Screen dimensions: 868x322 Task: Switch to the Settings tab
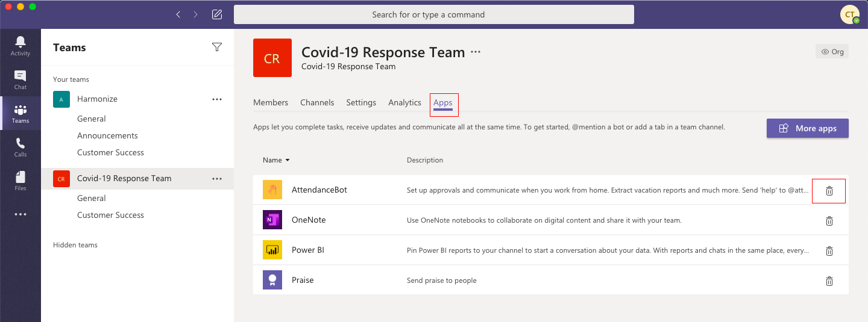[x=361, y=102]
